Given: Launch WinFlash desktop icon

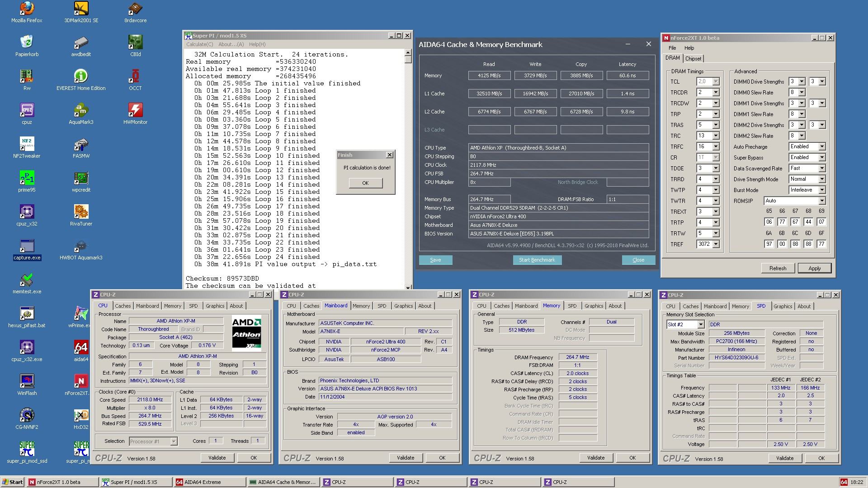Looking at the screenshot, I should pos(27,385).
